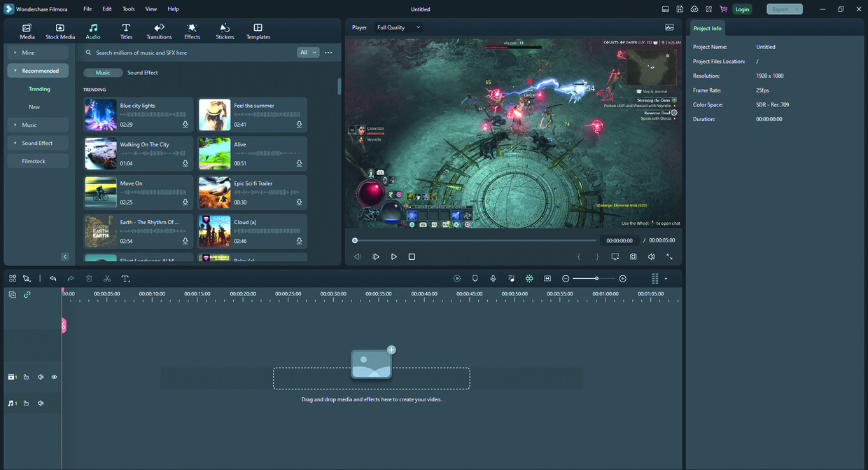Click the Blue city lights thumbnail
The image size is (868, 470).
101,115
